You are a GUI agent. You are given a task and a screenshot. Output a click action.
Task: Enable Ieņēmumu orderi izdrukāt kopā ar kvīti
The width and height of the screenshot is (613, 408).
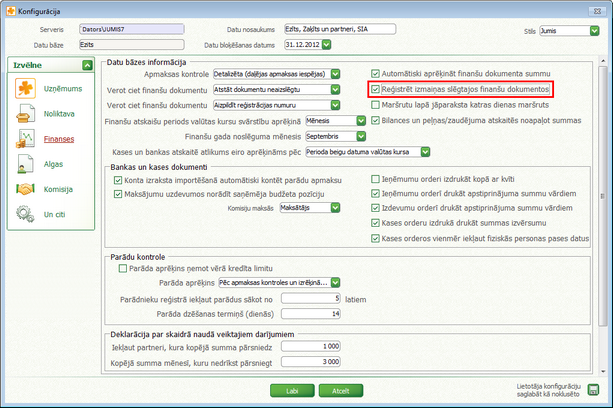tap(375, 179)
